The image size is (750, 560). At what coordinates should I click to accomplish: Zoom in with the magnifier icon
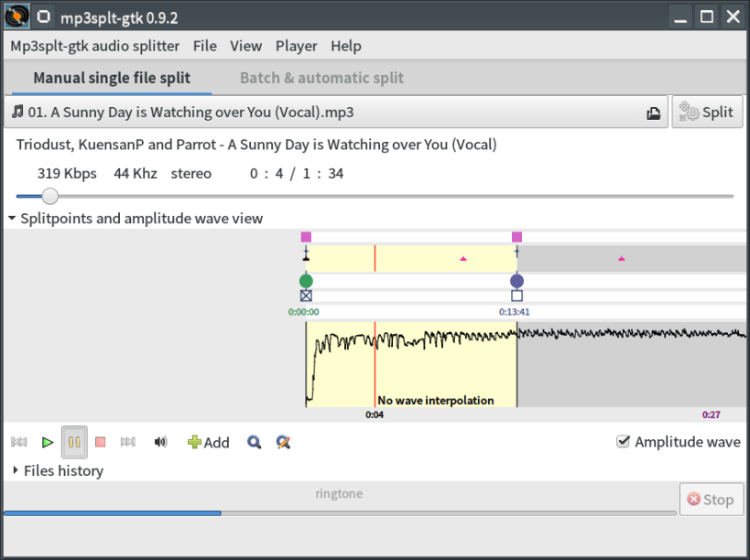click(x=254, y=442)
